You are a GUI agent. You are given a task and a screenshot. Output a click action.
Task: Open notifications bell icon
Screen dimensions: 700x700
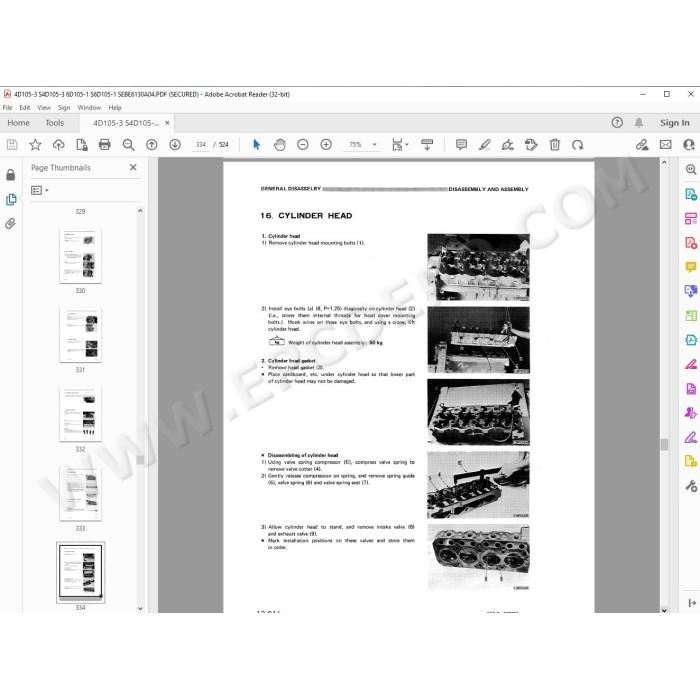coord(639,122)
